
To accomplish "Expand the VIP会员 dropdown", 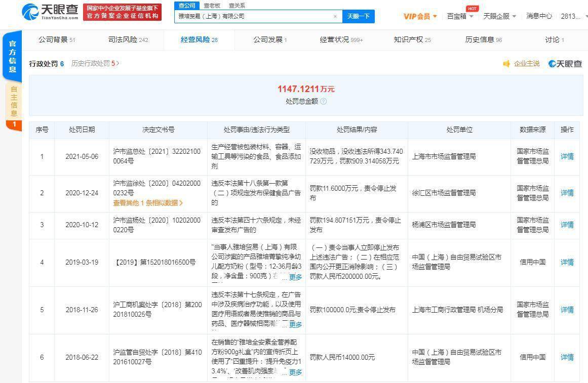I will coord(420,16).
